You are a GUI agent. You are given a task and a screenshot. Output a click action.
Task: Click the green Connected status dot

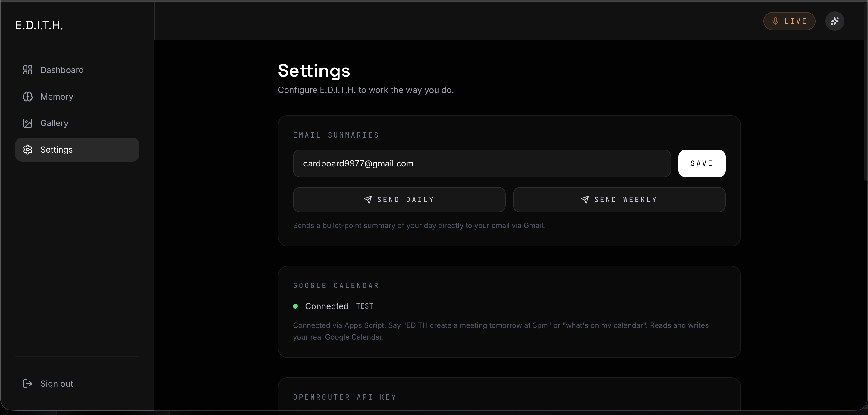point(295,306)
